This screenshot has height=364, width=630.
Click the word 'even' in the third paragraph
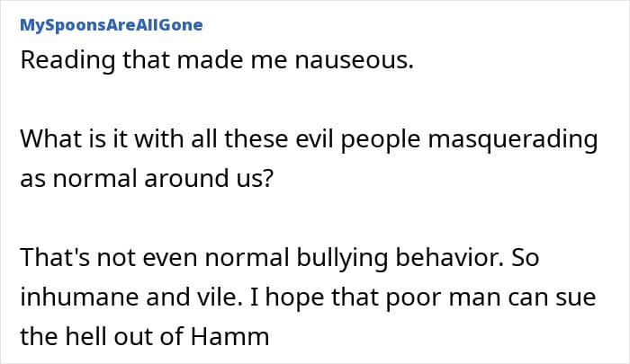[x=170, y=258]
